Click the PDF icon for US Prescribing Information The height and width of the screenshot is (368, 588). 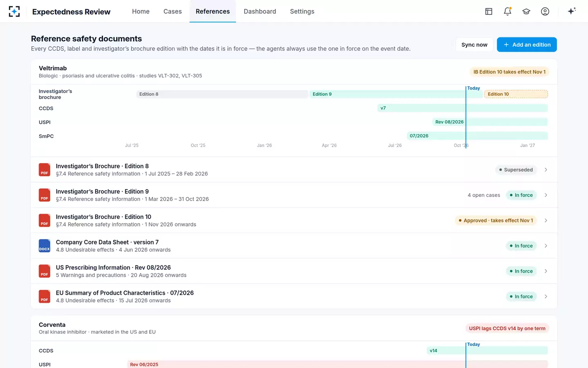45,271
